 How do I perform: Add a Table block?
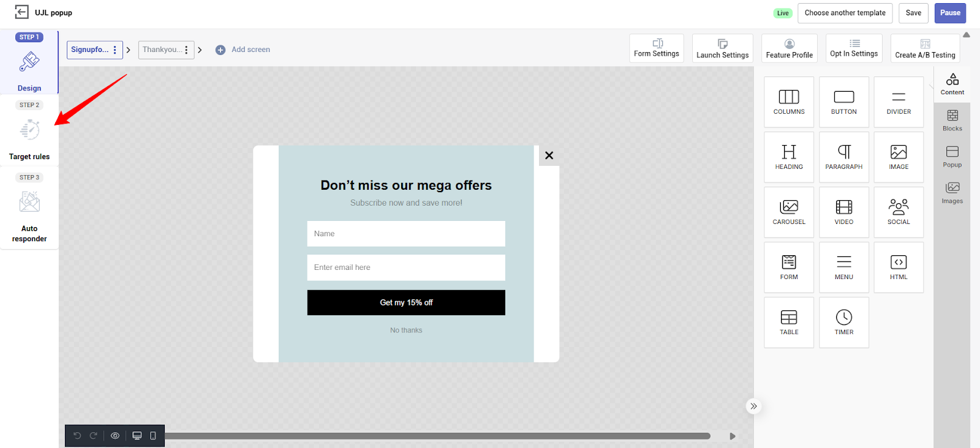[x=789, y=323]
